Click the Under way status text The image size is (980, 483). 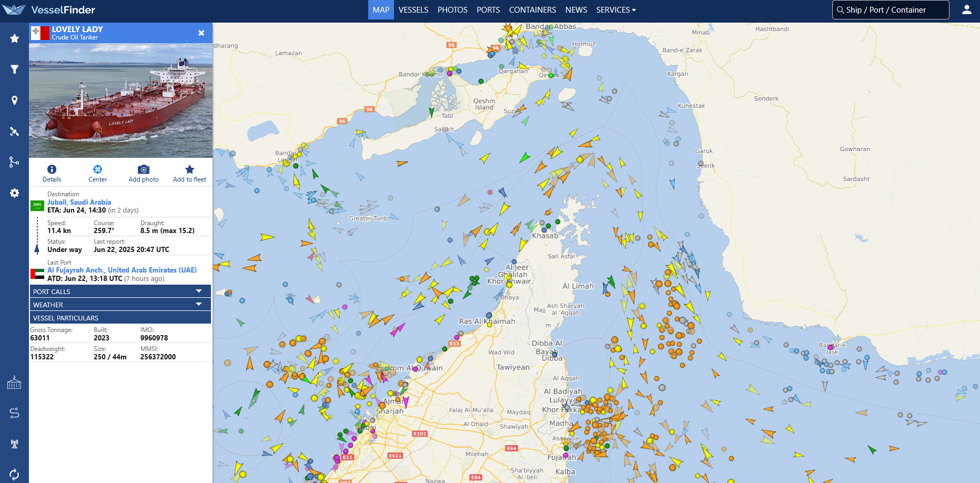tap(65, 249)
